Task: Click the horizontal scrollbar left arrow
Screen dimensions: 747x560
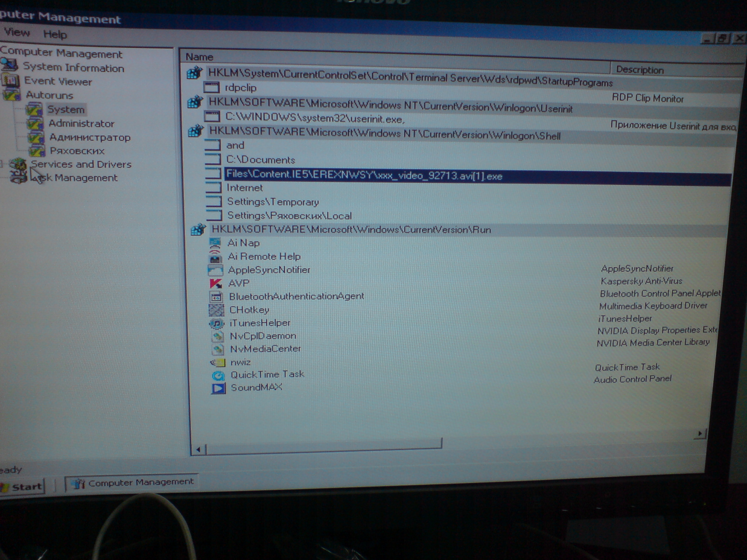Action: pyautogui.click(x=198, y=450)
